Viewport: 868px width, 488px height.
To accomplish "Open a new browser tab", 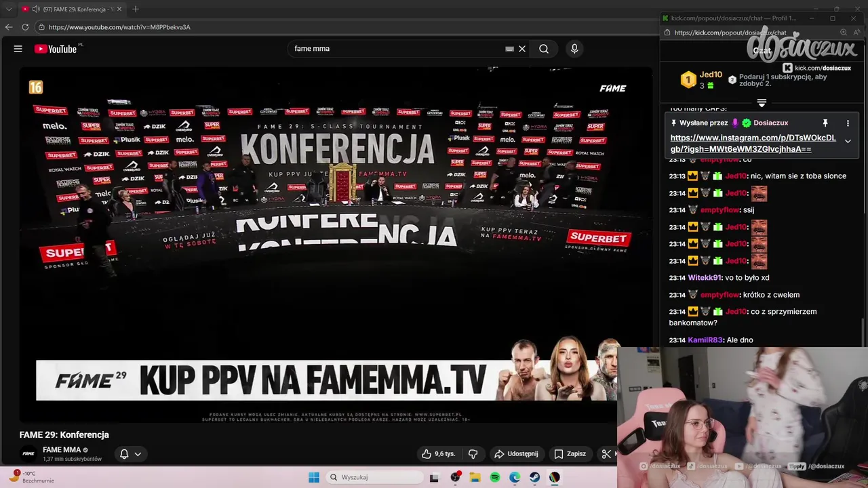I will 136,9.
